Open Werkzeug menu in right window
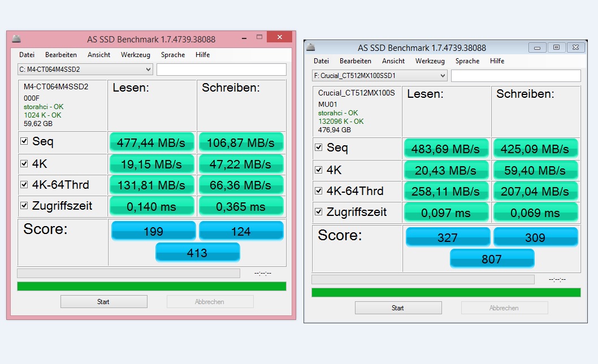The width and height of the screenshot is (598, 364). point(430,60)
